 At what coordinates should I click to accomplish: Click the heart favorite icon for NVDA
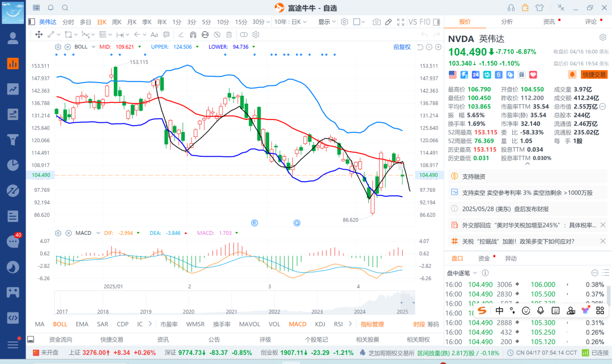tap(533, 74)
